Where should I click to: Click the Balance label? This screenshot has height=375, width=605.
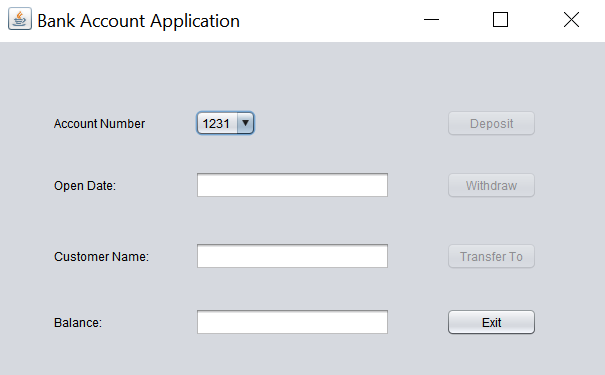click(78, 323)
